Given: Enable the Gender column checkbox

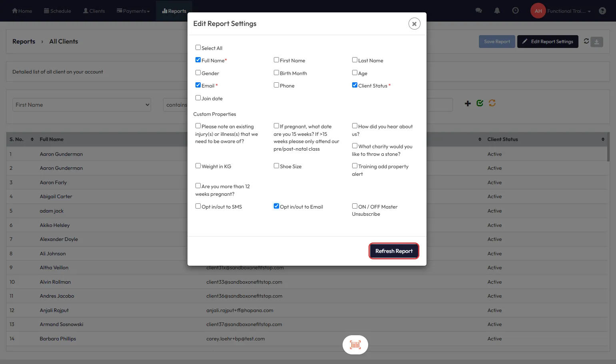Looking at the screenshot, I should [198, 73].
